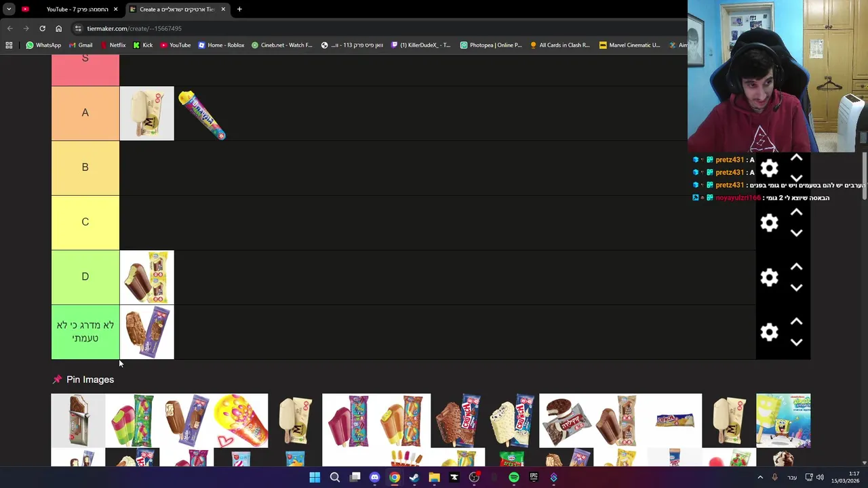
Task: Pick the green-pink popsicle image
Action: 132,420
